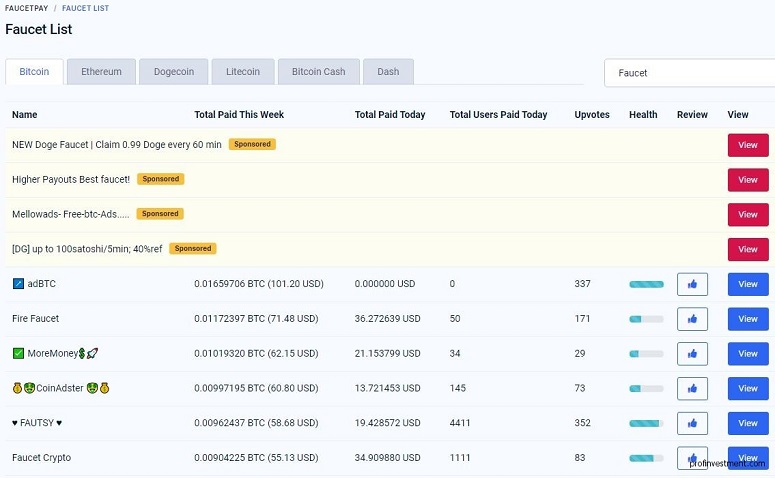Click the Fire Faucet name
775x478 pixels.
pos(36,319)
